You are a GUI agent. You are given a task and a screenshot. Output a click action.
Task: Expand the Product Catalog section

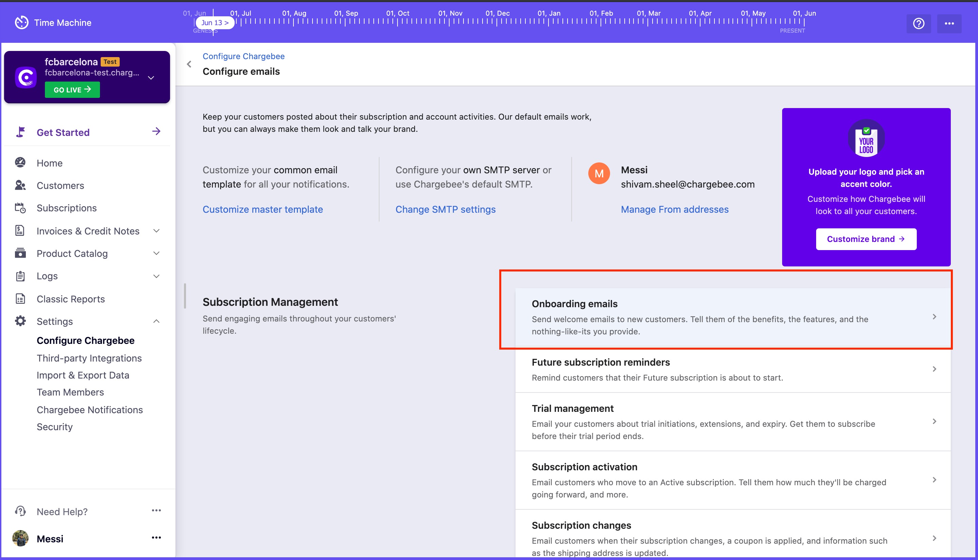click(x=156, y=253)
